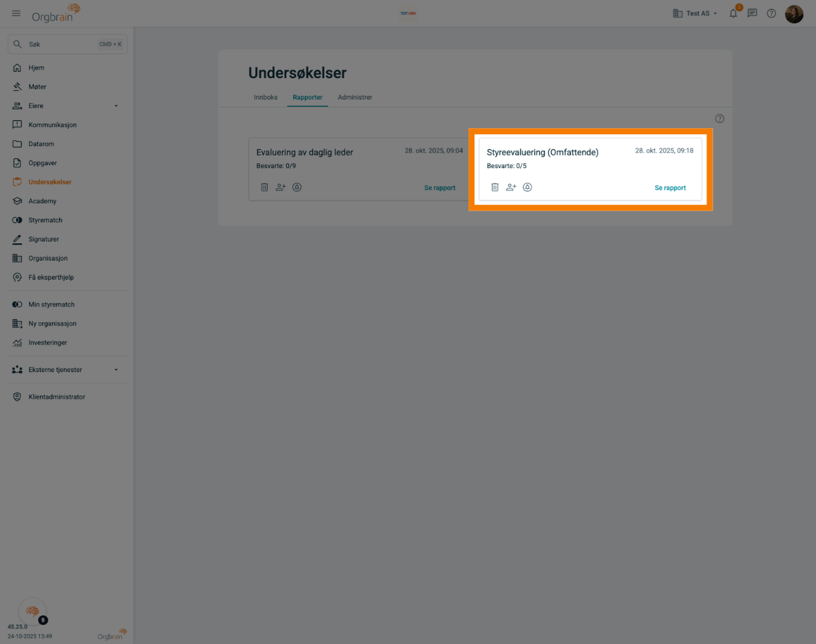
Task: Select the Rapporter tab
Action: tap(308, 97)
